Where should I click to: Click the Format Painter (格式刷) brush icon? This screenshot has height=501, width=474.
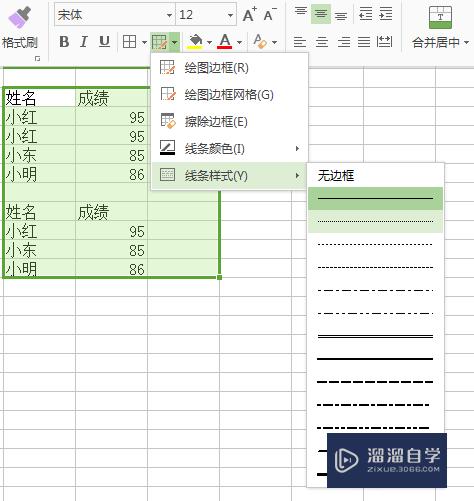[20, 17]
